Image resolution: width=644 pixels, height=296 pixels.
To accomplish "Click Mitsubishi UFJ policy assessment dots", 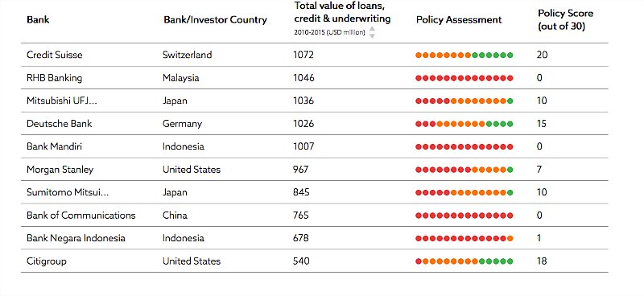I will click(x=464, y=101).
